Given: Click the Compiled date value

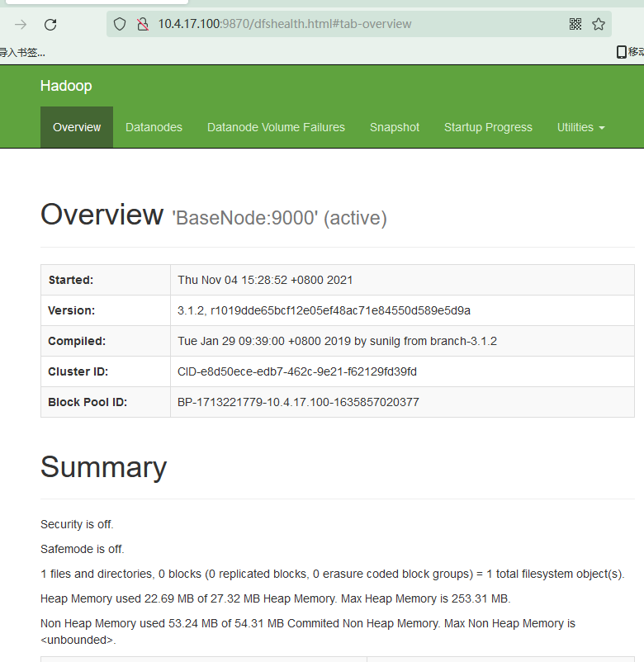Looking at the screenshot, I should pyautogui.click(x=337, y=341).
